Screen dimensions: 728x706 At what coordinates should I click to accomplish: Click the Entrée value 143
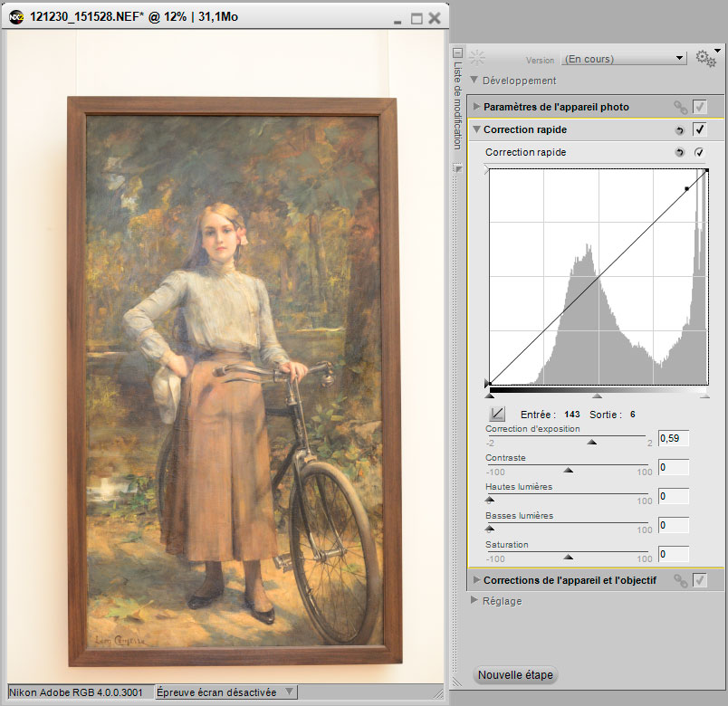572,414
